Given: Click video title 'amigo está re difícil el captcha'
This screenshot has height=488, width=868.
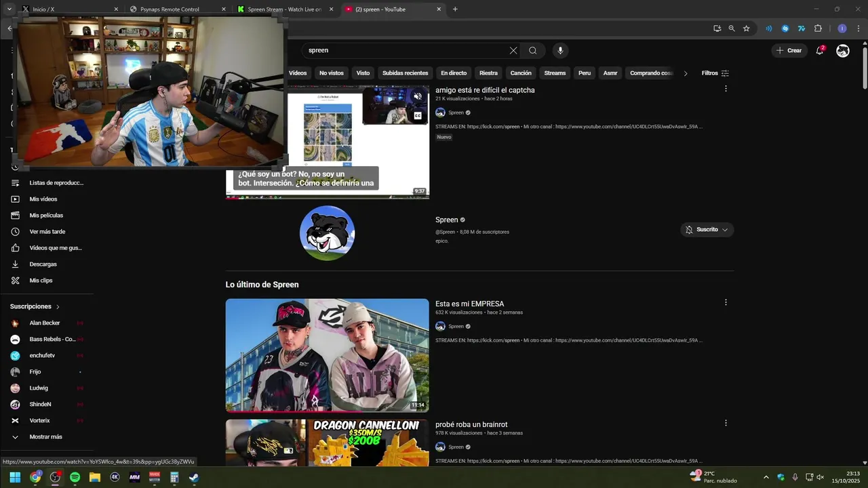Looking at the screenshot, I should tap(485, 90).
